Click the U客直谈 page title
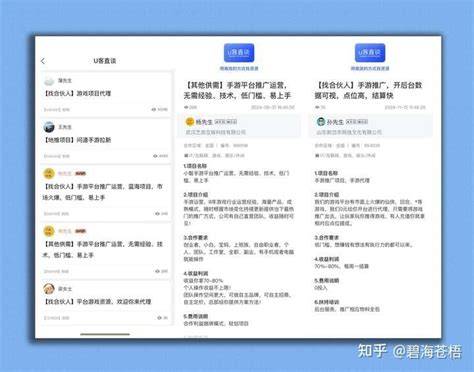 click(x=105, y=61)
